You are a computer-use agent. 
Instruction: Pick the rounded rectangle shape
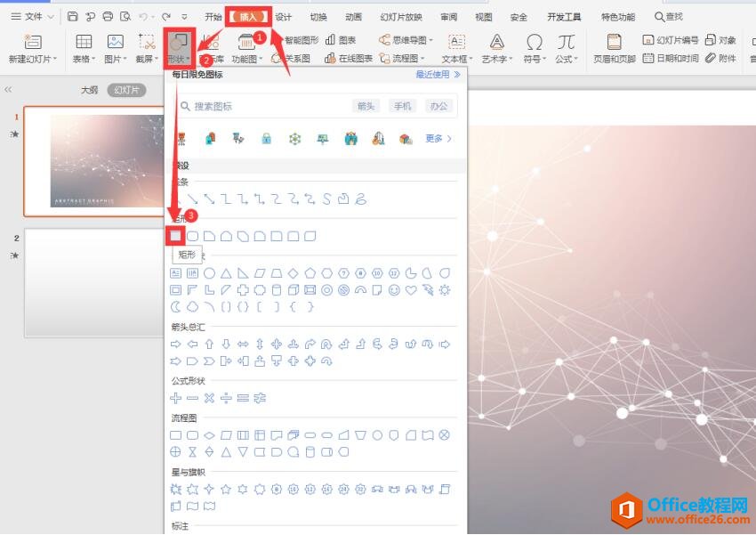pos(192,236)
